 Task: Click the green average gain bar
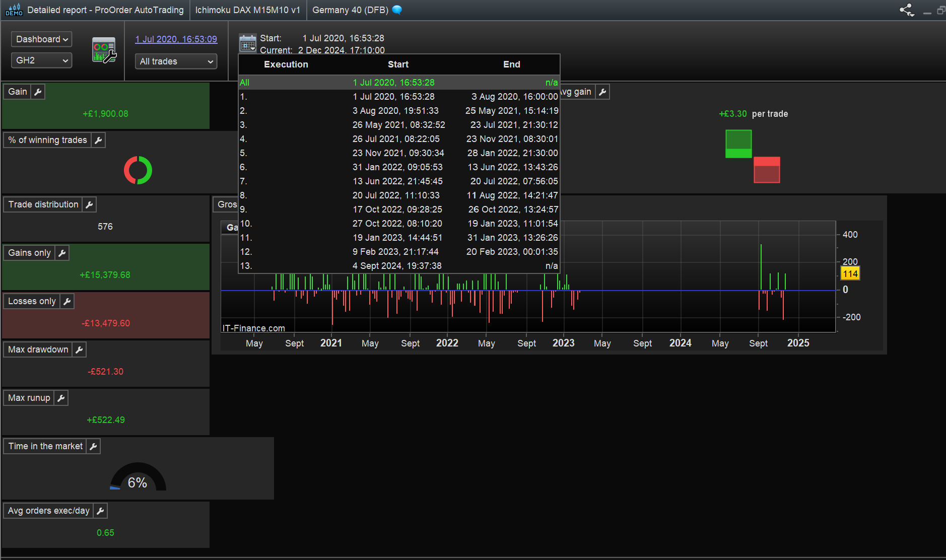(738, 144)
